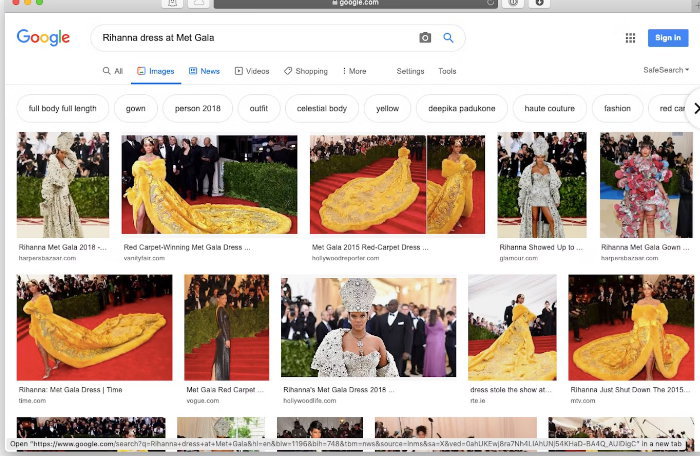Viewport: 700px width, 456px height.
Task: Click the camera search-by-image icon
Action: tap(425, 38)
